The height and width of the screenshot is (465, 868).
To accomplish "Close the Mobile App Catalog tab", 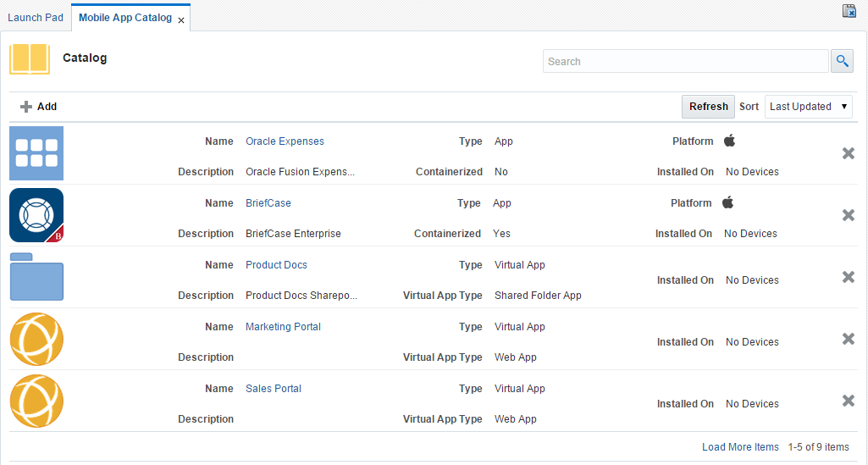I will [181, 20].
